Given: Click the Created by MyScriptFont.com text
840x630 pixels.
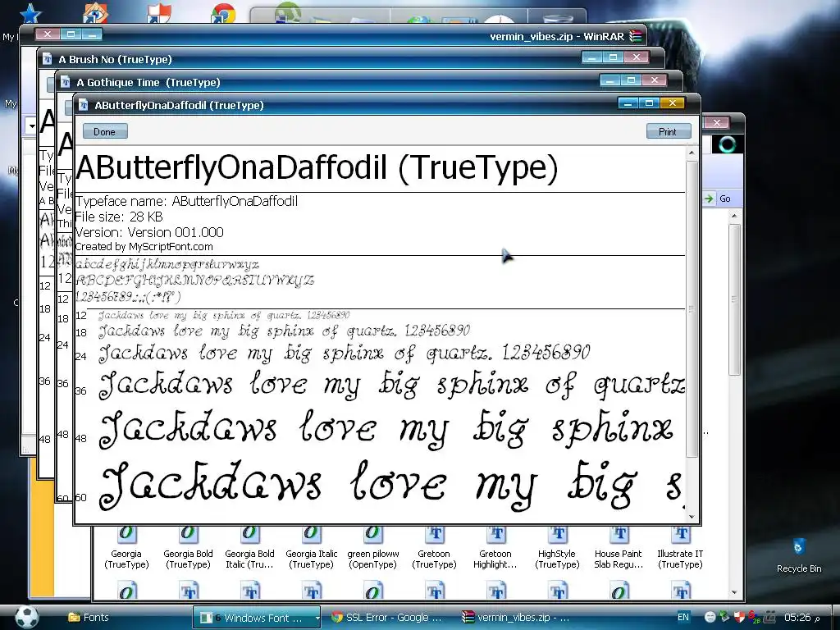Looking at the screenshot, I should [144, 247].
